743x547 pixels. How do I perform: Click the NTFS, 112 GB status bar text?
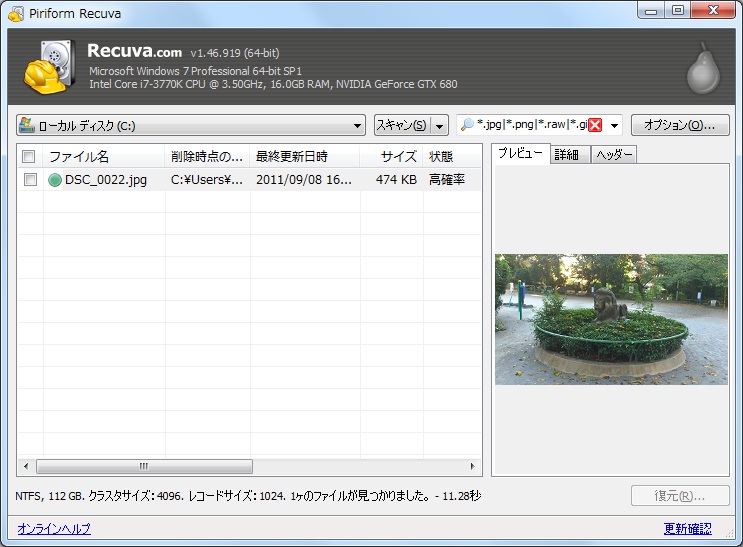[248, 496]
